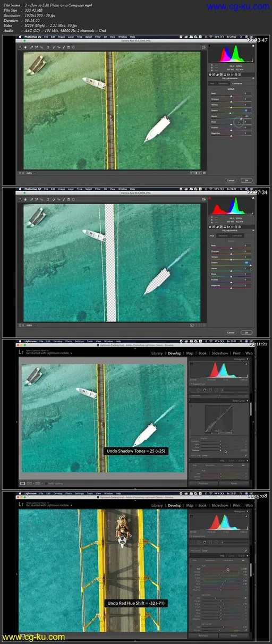This screenshot has width=272, height=644.
Task: Switch to Luminance tab in the 07:34 frame
Action: tap(237, 235)
